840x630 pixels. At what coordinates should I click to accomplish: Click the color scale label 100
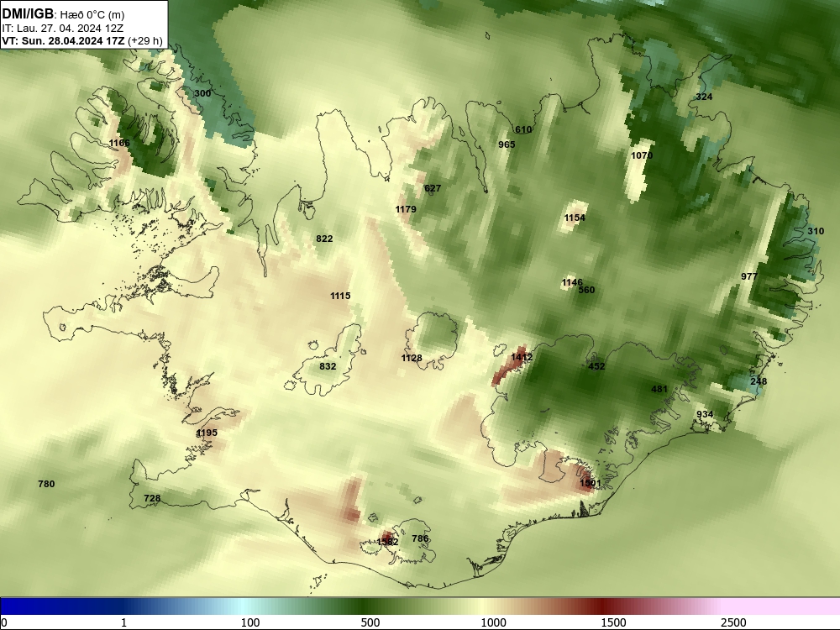click(x=250, y=622)
